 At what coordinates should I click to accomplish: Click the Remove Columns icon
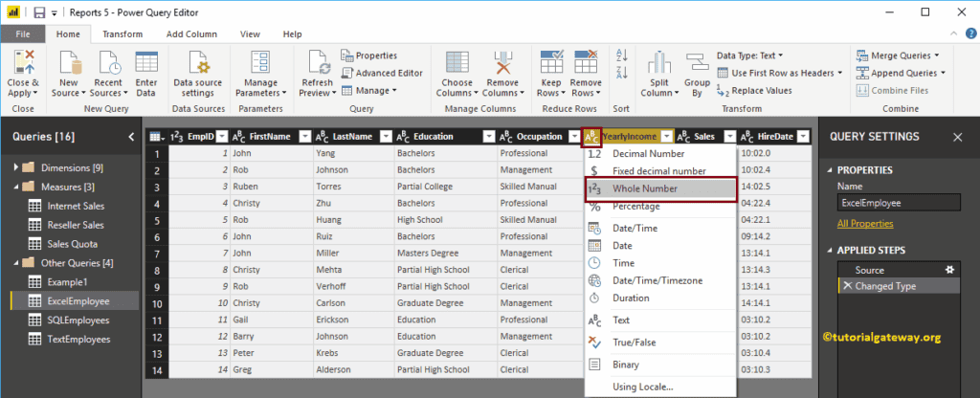coord(502,62)
